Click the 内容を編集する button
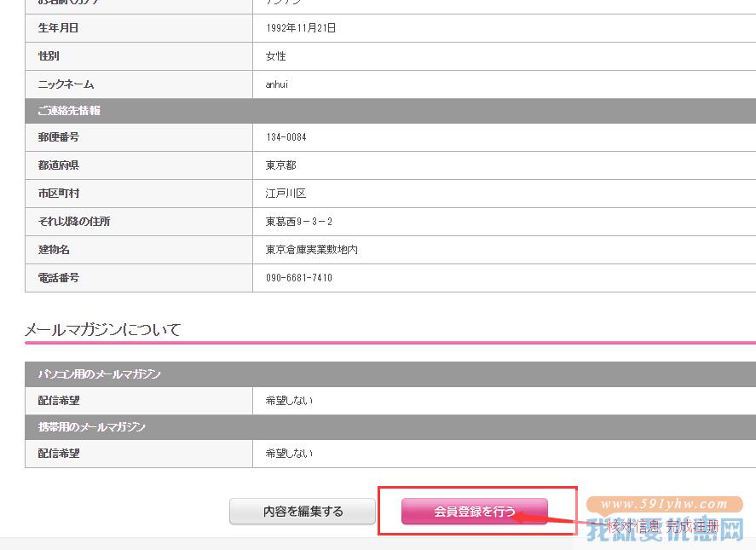This screenshot has height=550, width=756. click(303, 512)
